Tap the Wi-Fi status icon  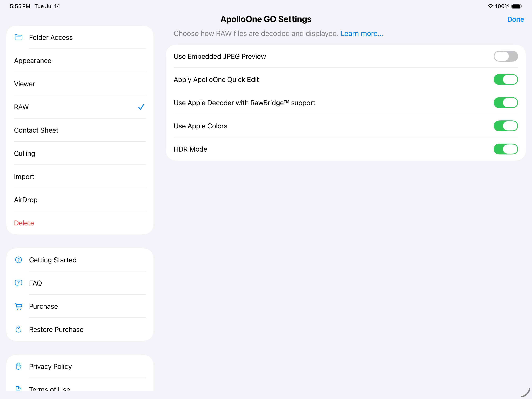tap(490, 6)
